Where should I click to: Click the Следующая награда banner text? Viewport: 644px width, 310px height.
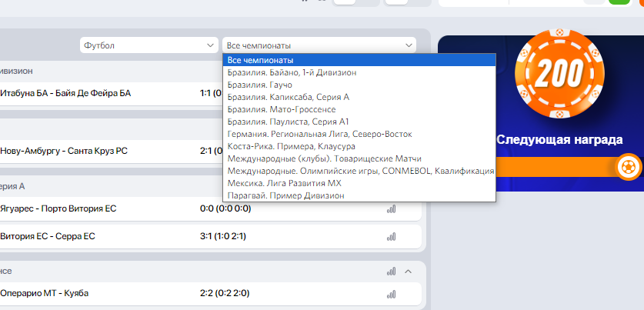pyautogui.click(x=559, y=139)
